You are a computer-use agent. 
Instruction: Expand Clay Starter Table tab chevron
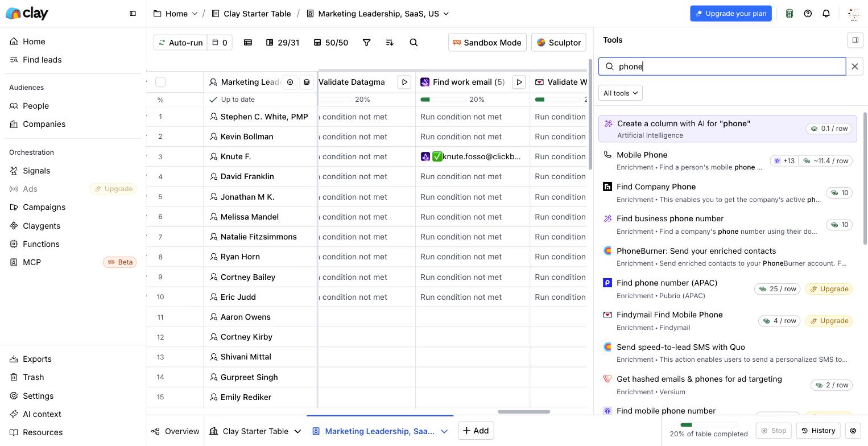pyautogui.click(x=297, y=431)
